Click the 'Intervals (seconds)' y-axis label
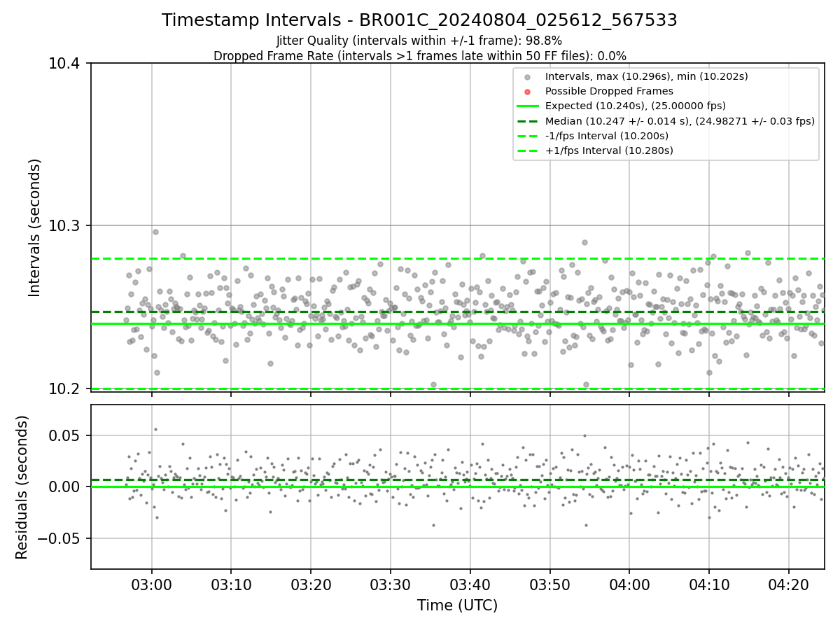Screen dimensions: 840x630 35,227
